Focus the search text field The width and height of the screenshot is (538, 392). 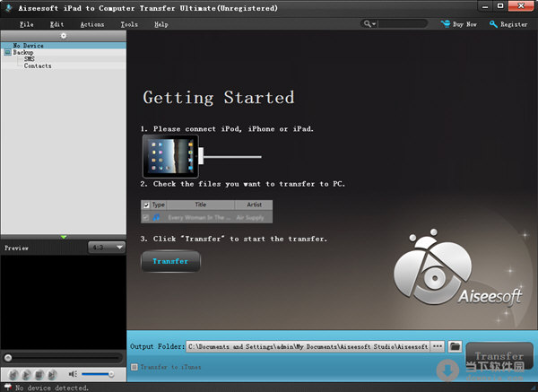point(403,23)
